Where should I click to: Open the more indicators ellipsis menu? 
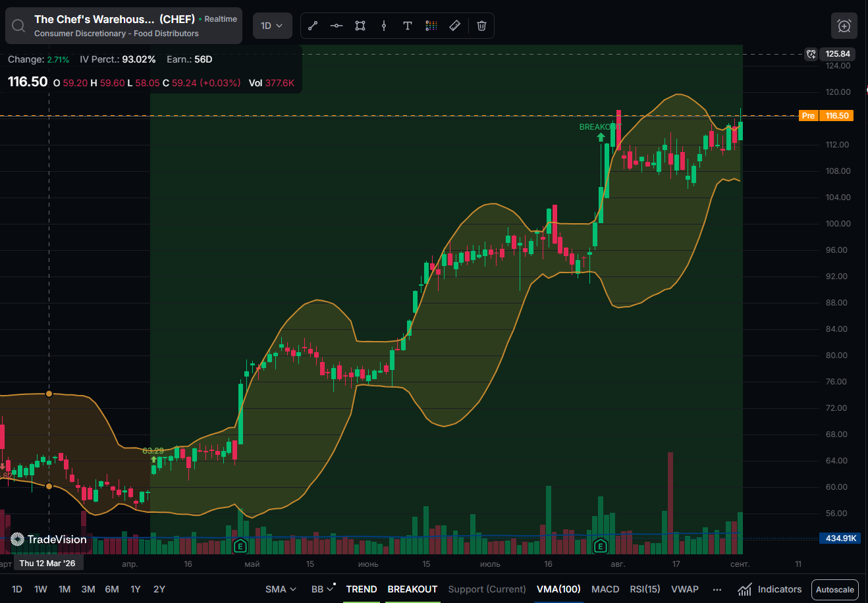717,589
